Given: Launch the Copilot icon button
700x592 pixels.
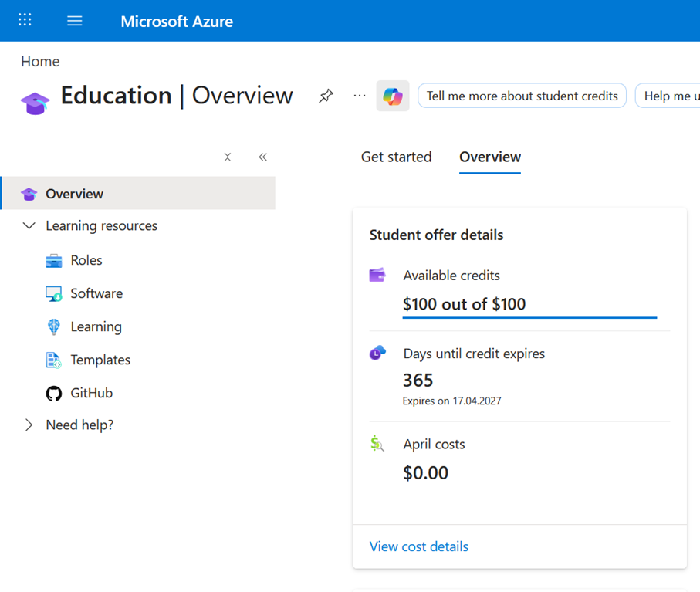Looking at the screenshot, I should [x=393, y=96].
